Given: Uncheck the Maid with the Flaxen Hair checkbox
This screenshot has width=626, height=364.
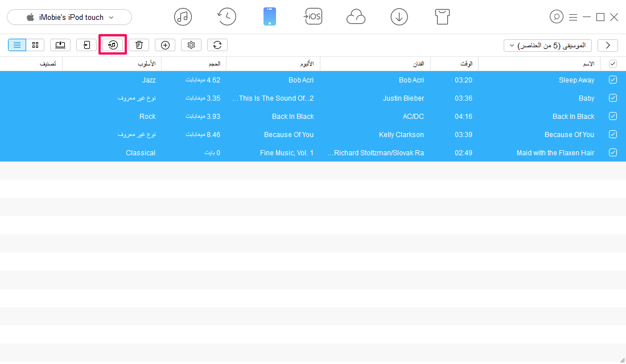Looking at the screenshot, I should click(x=613, y=152).
